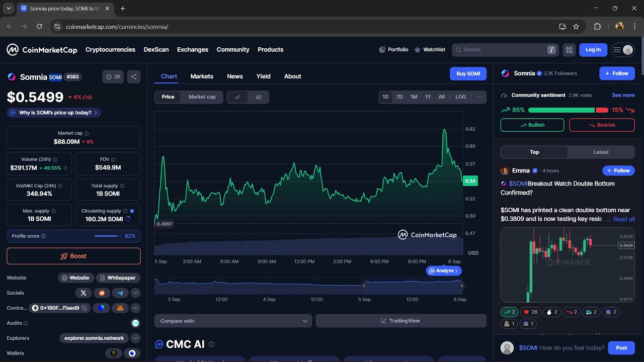Open Somnia Reddit social link
This screenshot has height=362, width=644.
point(102,293)
